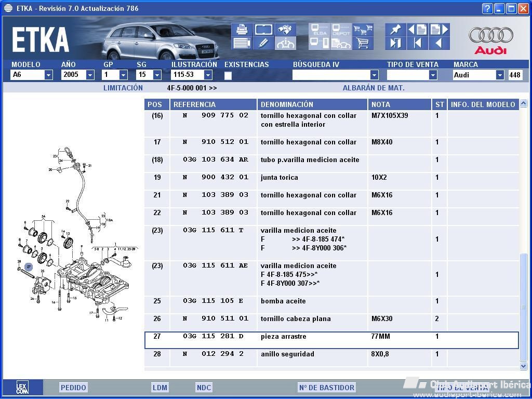532x399 pixels.
Task: Click the document with car icon
Action: (341, 43)
